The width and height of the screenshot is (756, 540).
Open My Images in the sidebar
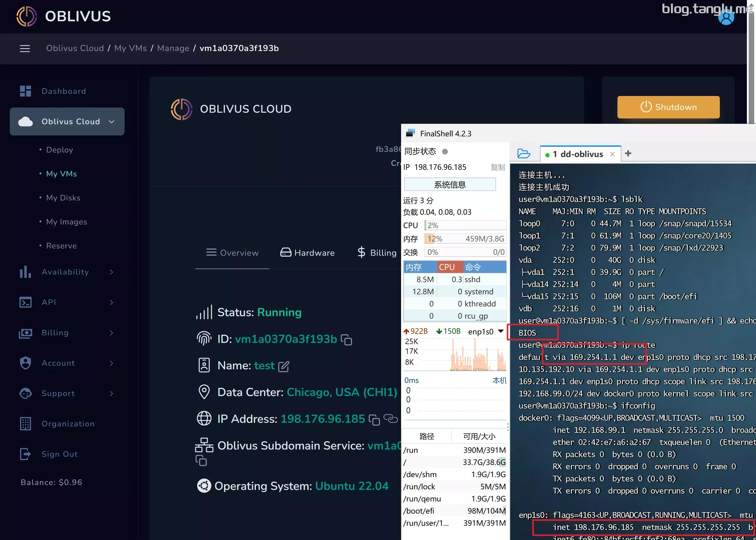(x=67, y=221)
